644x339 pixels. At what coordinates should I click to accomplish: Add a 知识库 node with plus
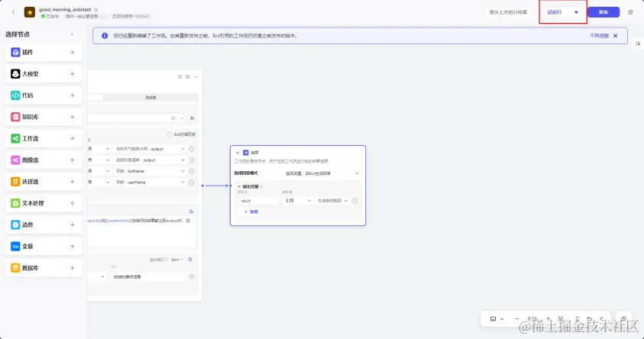coord(73,117)
